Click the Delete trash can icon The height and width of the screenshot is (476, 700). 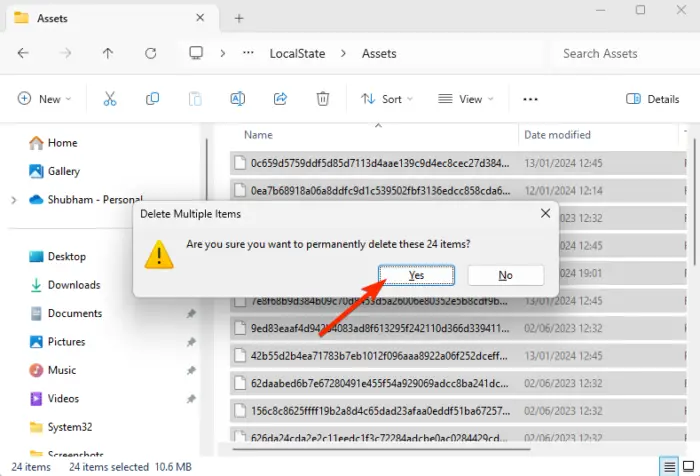[323, 99]
